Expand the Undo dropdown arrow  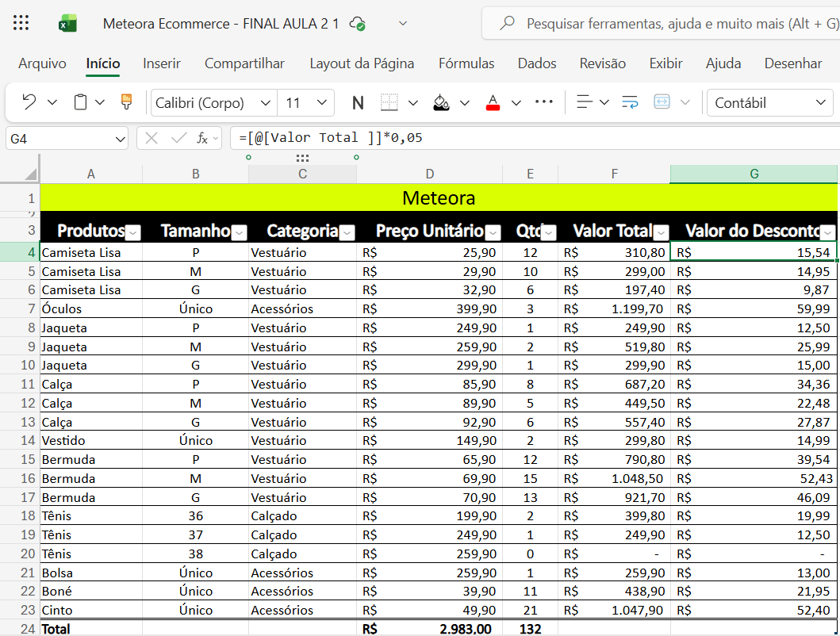pos(52,102)
